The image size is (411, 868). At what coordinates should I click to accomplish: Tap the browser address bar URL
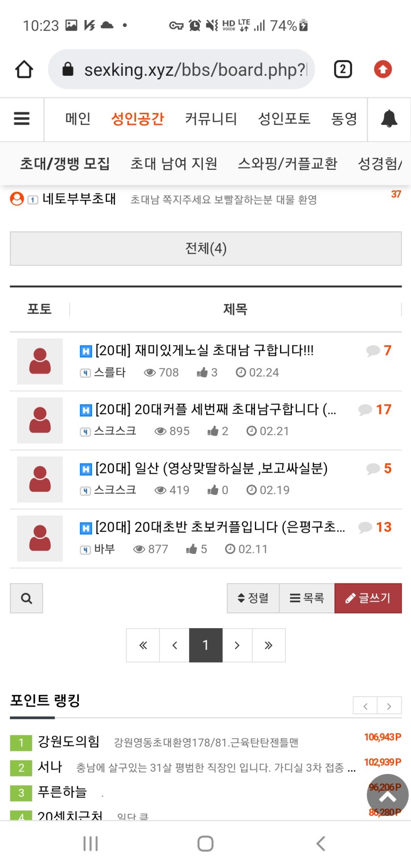coord(195,70)
